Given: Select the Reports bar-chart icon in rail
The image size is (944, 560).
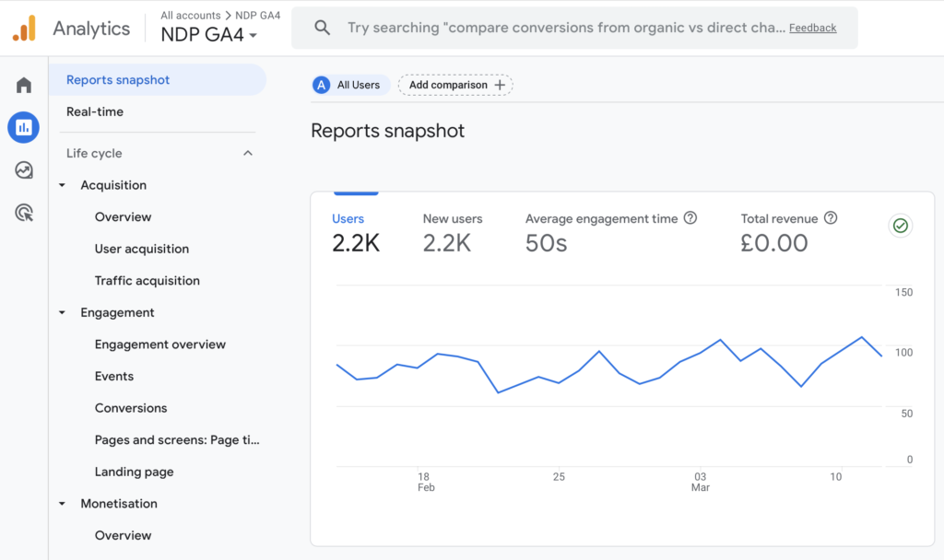Looking at the screenshot, I should 23,127.
